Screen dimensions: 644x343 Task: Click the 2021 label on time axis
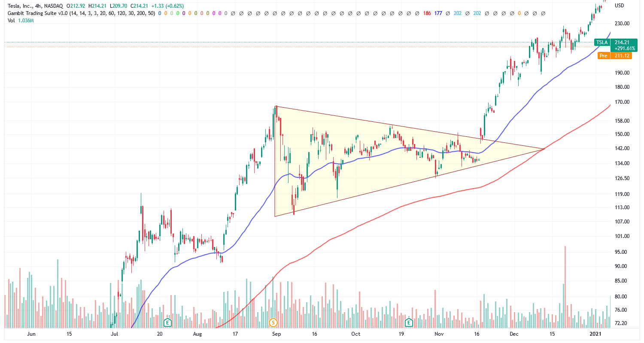tap(595, 334)
